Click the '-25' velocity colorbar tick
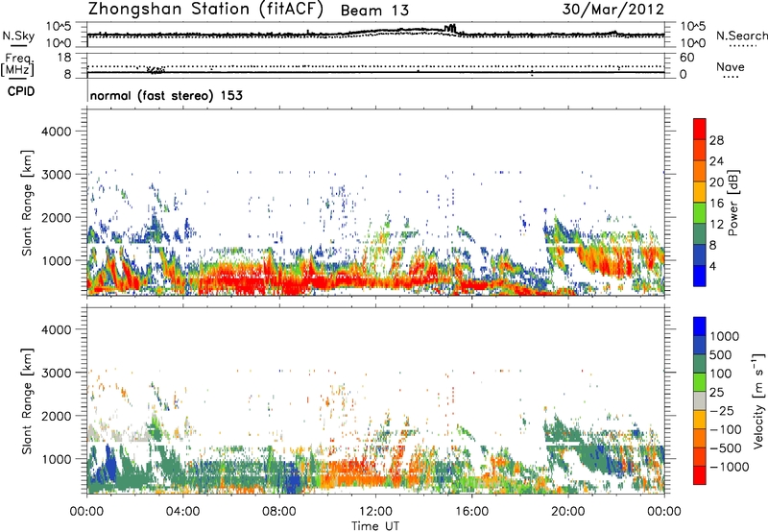 (722, 410)
